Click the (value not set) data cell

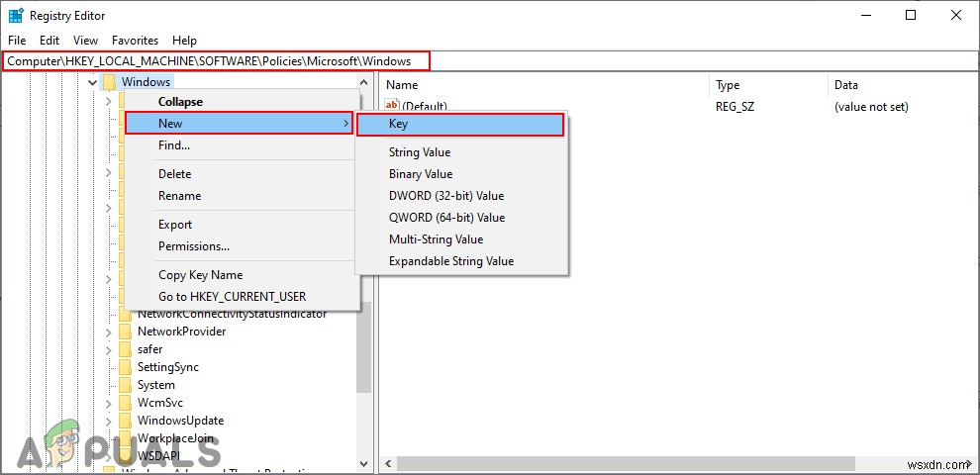coord(871,107)
